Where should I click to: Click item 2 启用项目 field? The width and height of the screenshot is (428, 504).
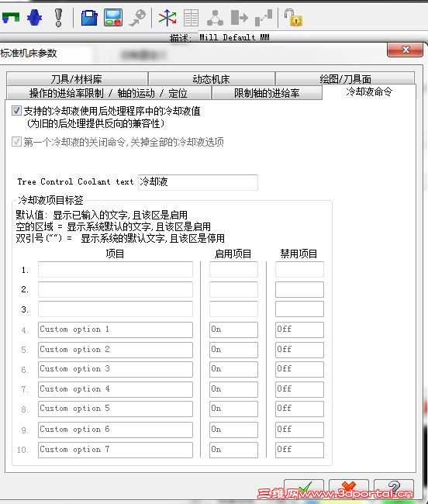(233, 289)
